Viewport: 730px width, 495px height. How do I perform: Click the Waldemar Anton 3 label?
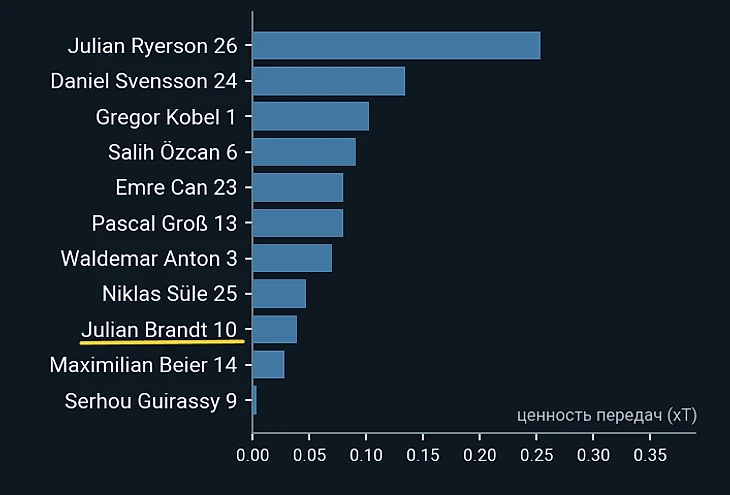149,258
